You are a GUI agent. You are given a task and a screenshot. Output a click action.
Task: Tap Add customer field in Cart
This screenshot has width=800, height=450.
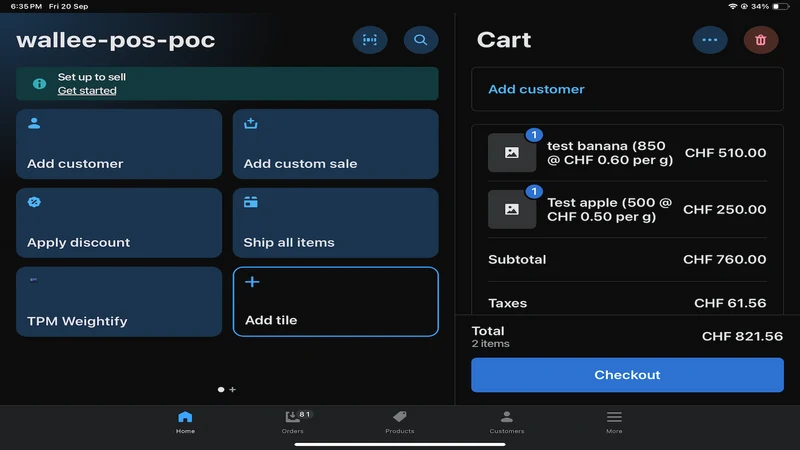pos(627,89)
